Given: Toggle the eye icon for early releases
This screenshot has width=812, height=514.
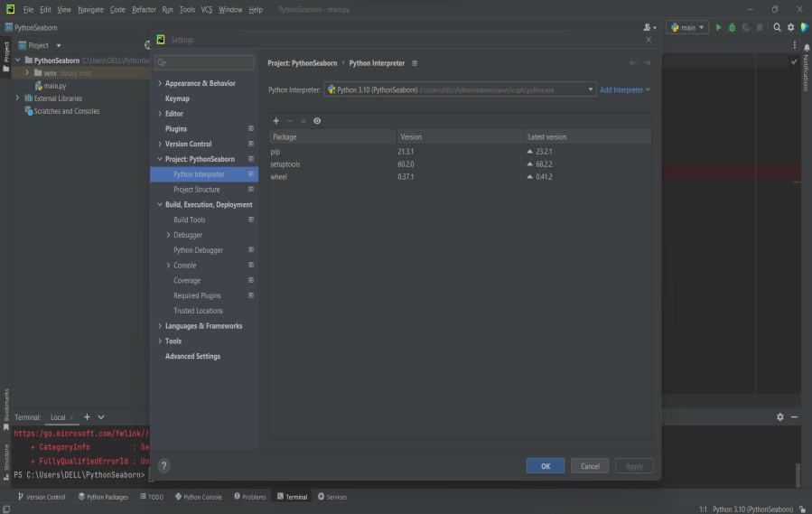Looking at the screenshot, I should point(317,121).
